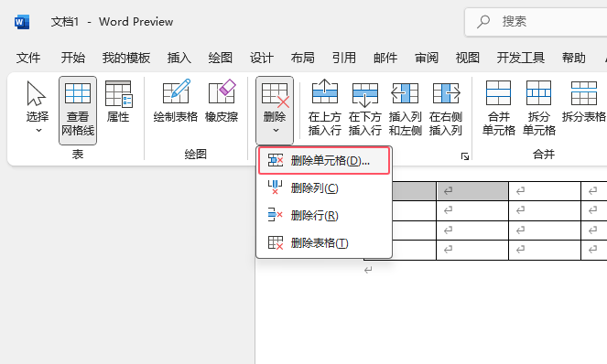Switch to the 审阅 tab
This screenshot has height=364, width=607.
tap(427, 58)
